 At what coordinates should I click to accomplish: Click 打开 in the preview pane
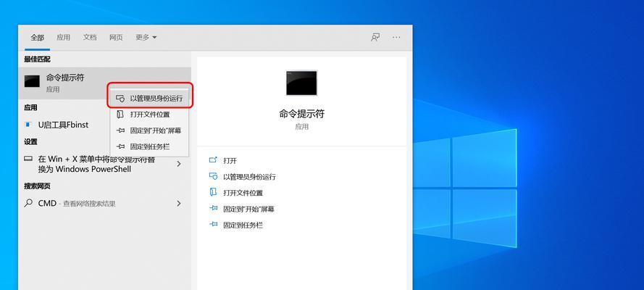click(x=230, y=161)
